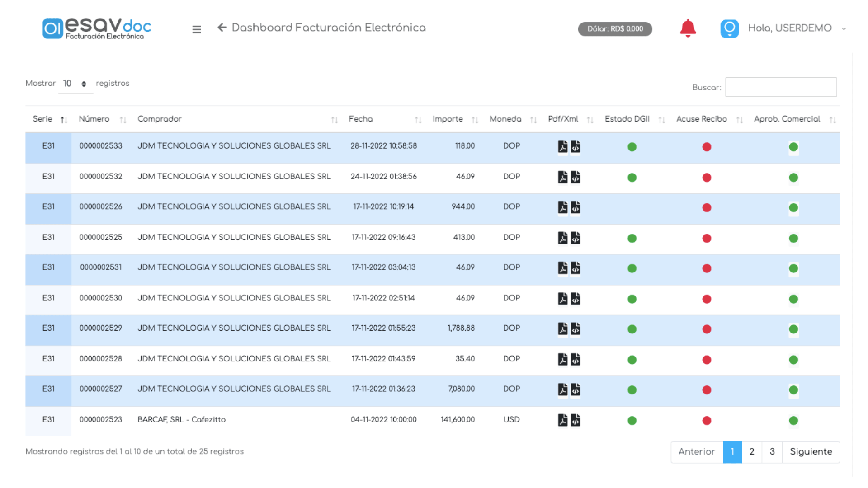Download XML for invoice 0000002528
868x488 pixels.
click(575, 360)
